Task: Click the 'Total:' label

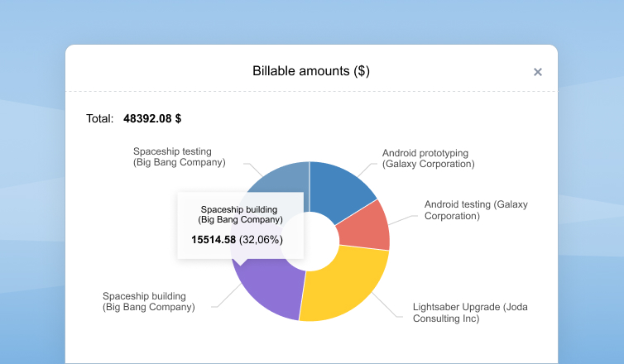Action: 100,118
